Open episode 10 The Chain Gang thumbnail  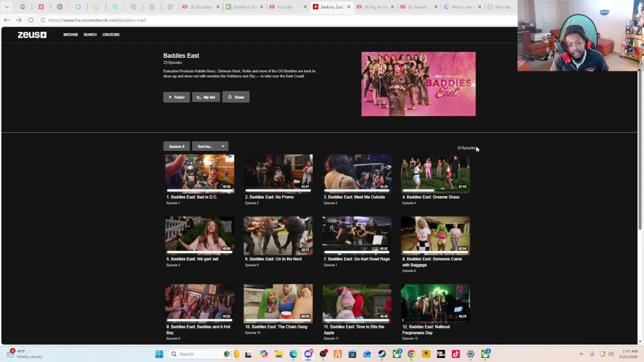[x=278, y=303]
